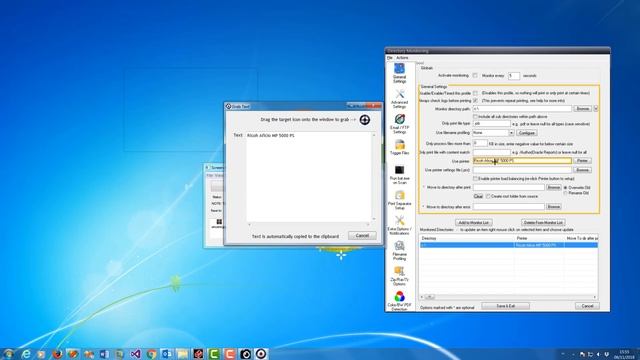This screenshot has width=640, height=360.
Task: Click the volume speaker tray icon
Action: [x=598, y=354]
